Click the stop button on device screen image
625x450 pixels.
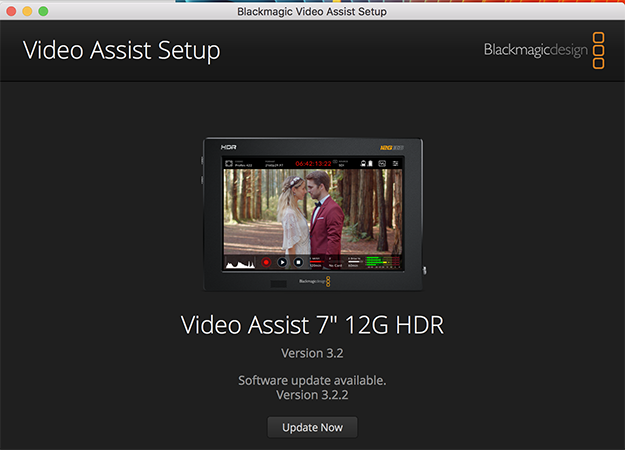297,262
